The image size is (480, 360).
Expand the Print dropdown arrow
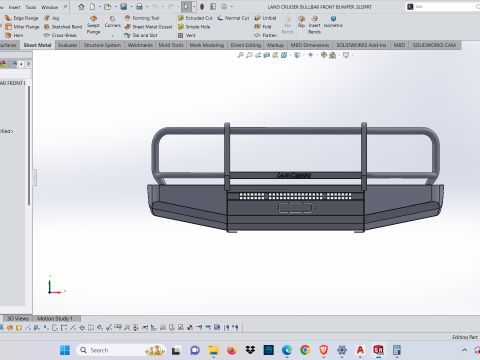[147, 7]
